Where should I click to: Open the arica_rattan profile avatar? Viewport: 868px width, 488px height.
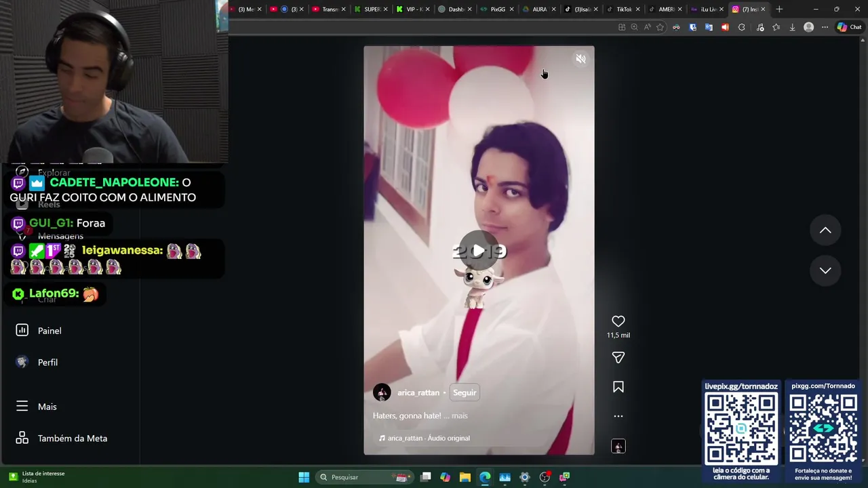382,392
